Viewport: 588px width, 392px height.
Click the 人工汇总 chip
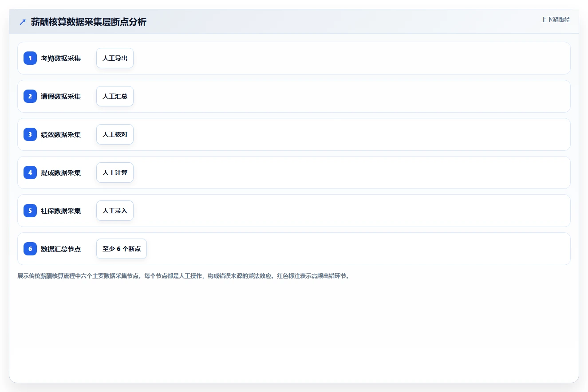point(115,96)
